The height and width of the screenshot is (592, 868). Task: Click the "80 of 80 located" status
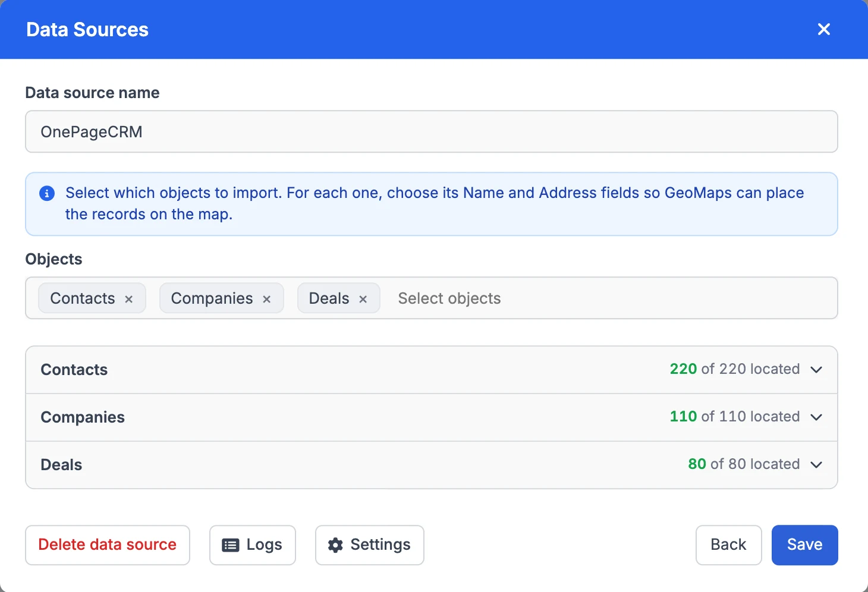click(x=744, y=464)
